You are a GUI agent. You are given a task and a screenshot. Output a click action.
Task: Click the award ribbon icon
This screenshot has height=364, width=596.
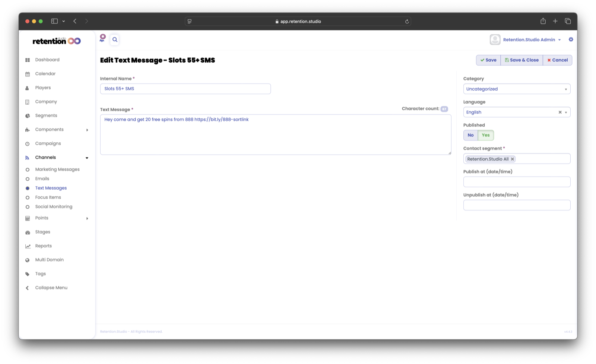pos(102,38)
